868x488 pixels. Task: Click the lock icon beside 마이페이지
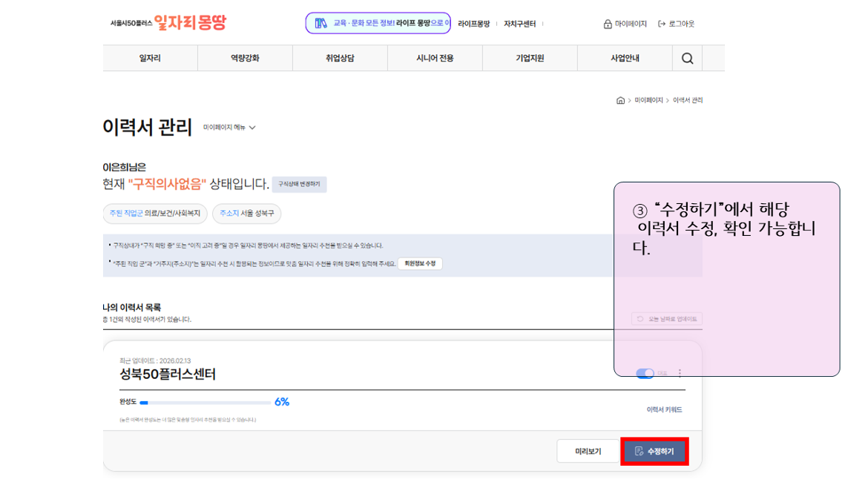coord(608,24)
